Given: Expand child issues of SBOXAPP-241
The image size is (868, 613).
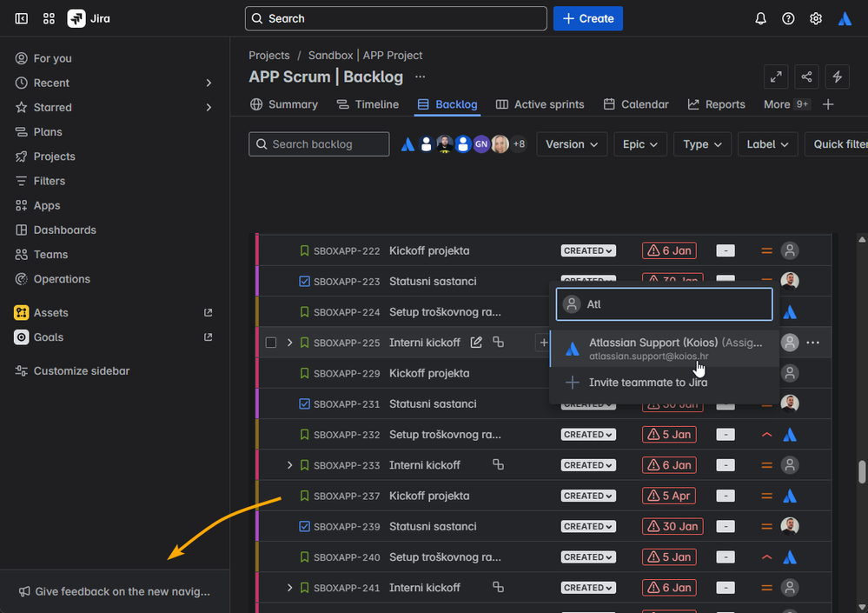Looking at the screenshot, I should pyautogui.click(x=289, y=587).
